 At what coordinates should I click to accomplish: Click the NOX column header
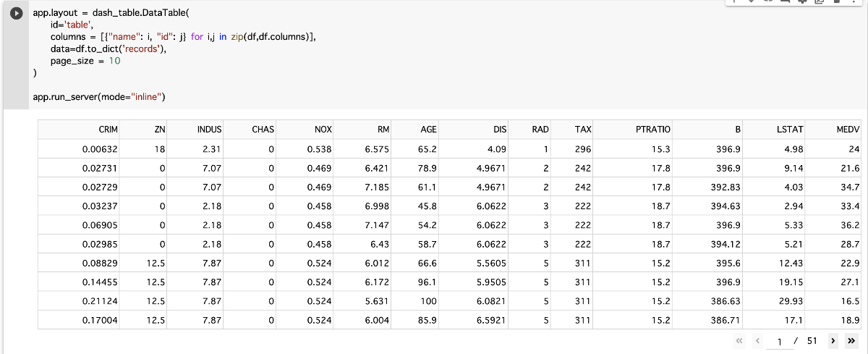(x=307, y=130)
